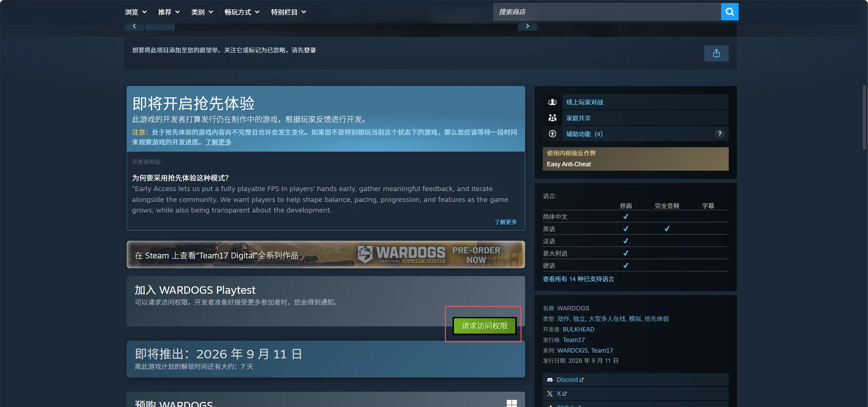The width and height of the screenshot is (868, 407).
Task: Click the question mark help icon
Action: point(720,134)
